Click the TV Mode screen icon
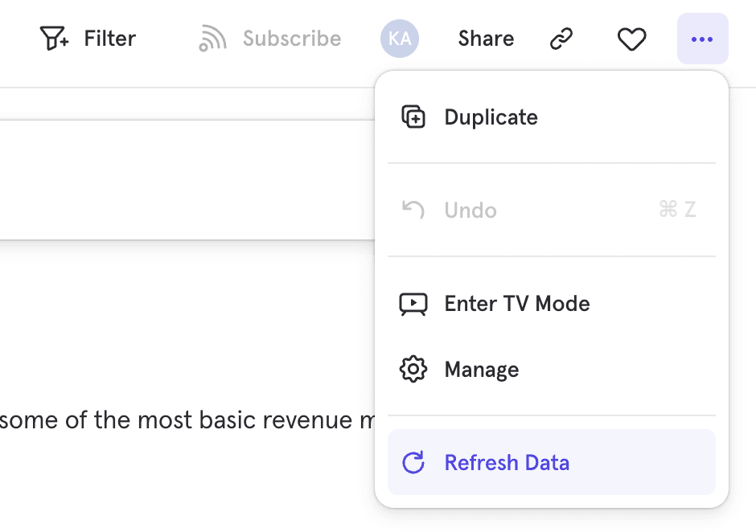Screen dimensions: 756x532 (x=413, y=304)
